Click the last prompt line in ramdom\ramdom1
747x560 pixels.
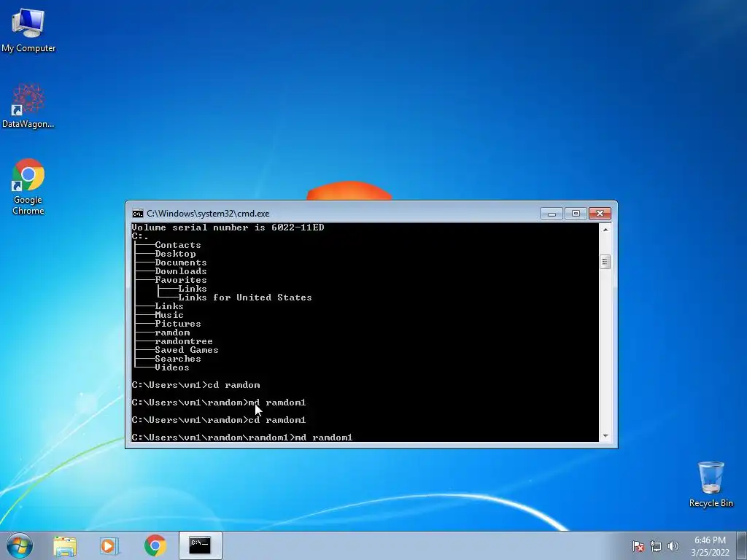coord(242,437)
